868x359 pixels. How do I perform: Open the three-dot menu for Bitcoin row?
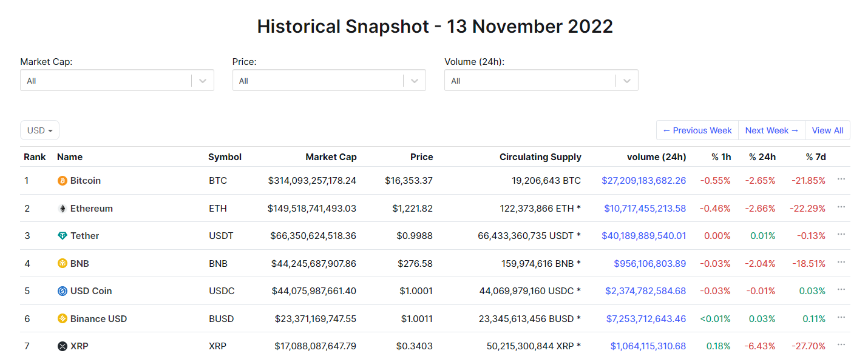coord(841,180)
